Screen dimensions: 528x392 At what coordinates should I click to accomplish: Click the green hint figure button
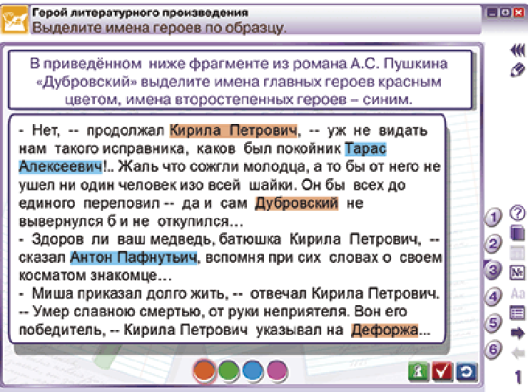(x=418, y=372)
